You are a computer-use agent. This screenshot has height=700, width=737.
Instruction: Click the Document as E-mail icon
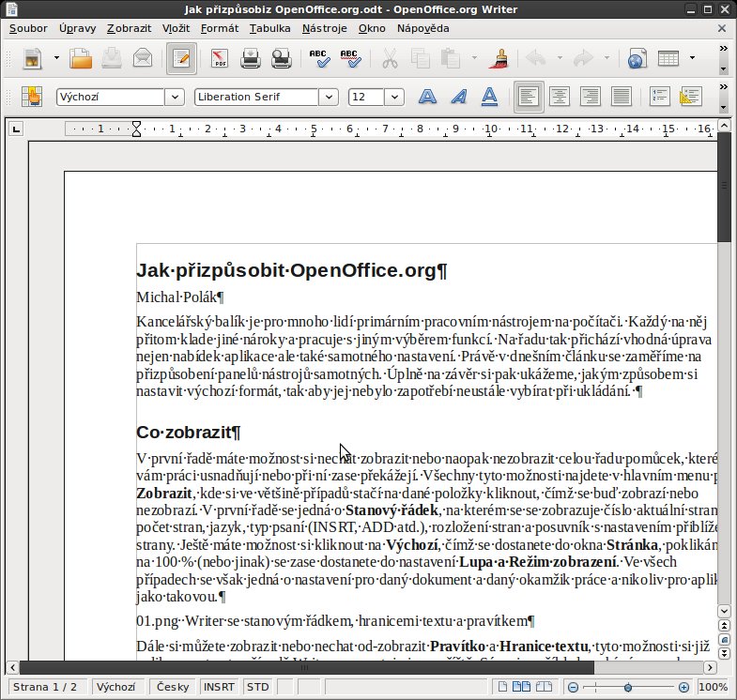(x=143, y=58)
